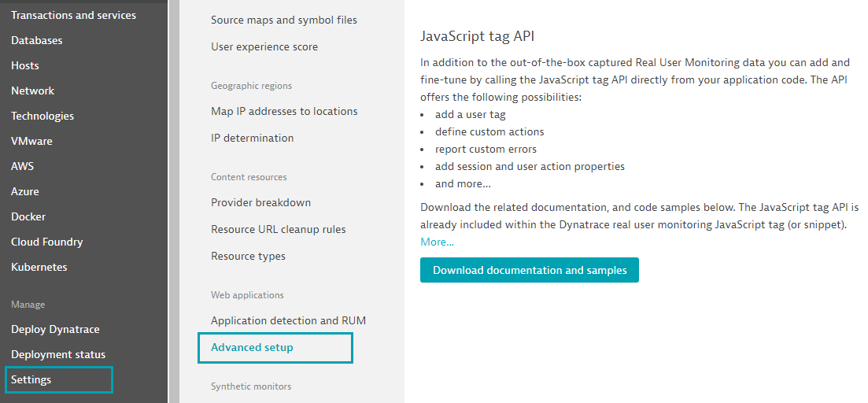This screenshot has height=403, width=868.
Task: Click Download documentation and samples button
Action: tap(530, 270)
